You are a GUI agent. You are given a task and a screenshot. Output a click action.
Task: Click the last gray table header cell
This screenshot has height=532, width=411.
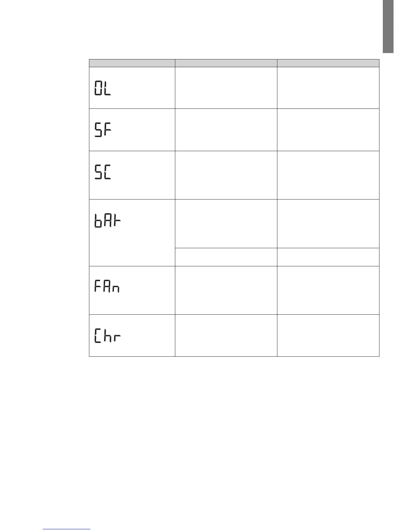[x=328, y=63]
